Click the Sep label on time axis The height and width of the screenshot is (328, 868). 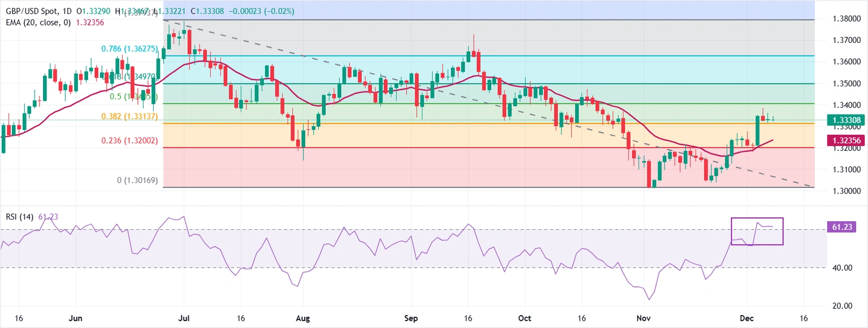(x=411, y=318)
